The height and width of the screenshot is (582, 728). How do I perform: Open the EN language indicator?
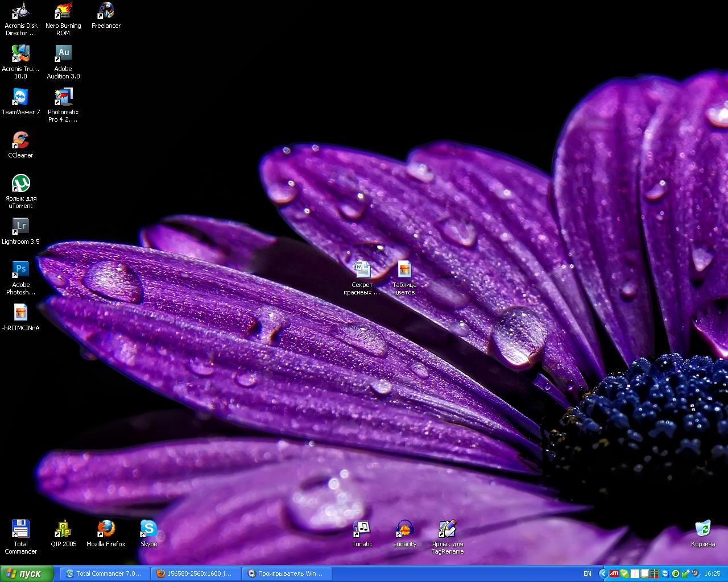(x=588, y=573)
